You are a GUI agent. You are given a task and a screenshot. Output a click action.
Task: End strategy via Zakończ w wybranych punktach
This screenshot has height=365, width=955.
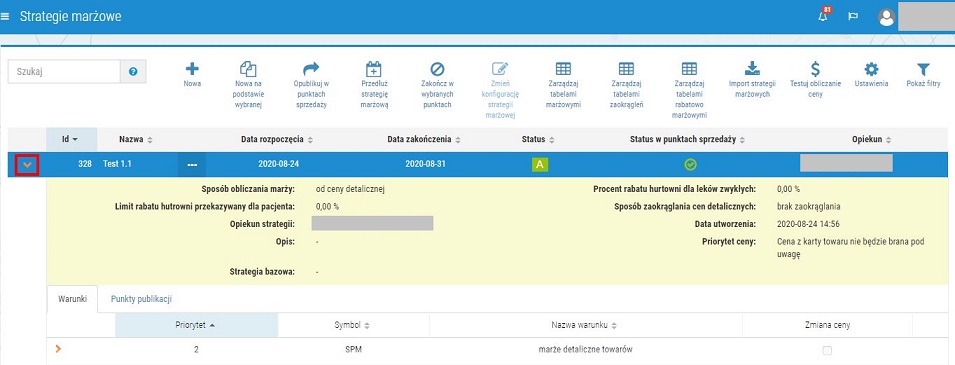point(437,84)
